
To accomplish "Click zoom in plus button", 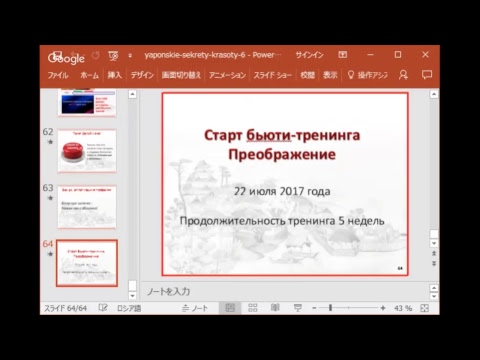I will click(383, 308).
